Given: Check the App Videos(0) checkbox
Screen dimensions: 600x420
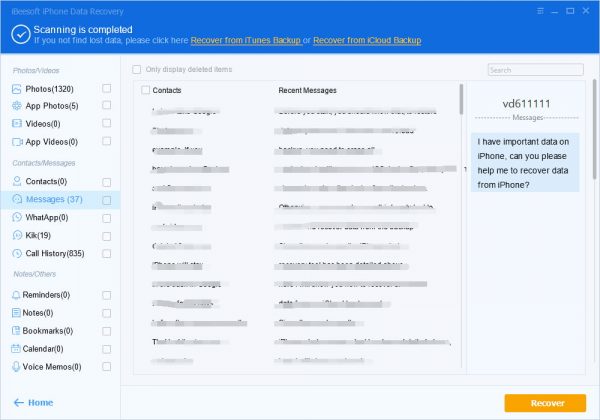Looking at the screenshot, I should pos(107,141).
